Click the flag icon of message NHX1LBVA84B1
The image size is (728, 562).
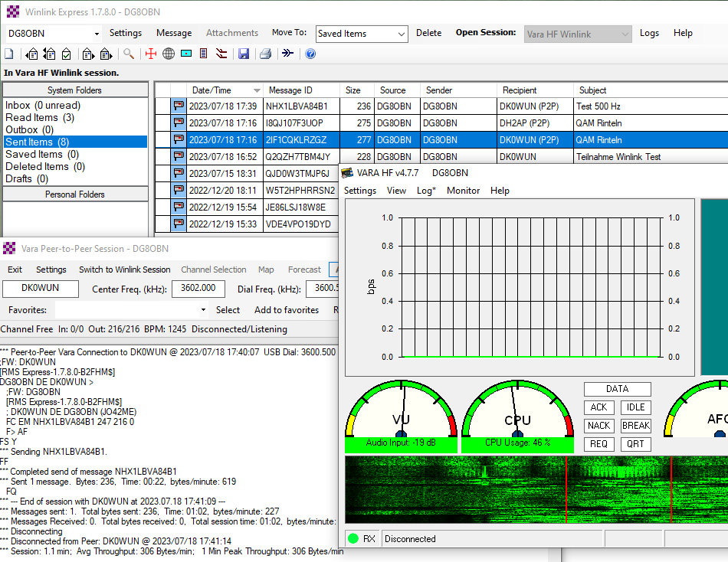pyautogui.click(x=179, y=106)
